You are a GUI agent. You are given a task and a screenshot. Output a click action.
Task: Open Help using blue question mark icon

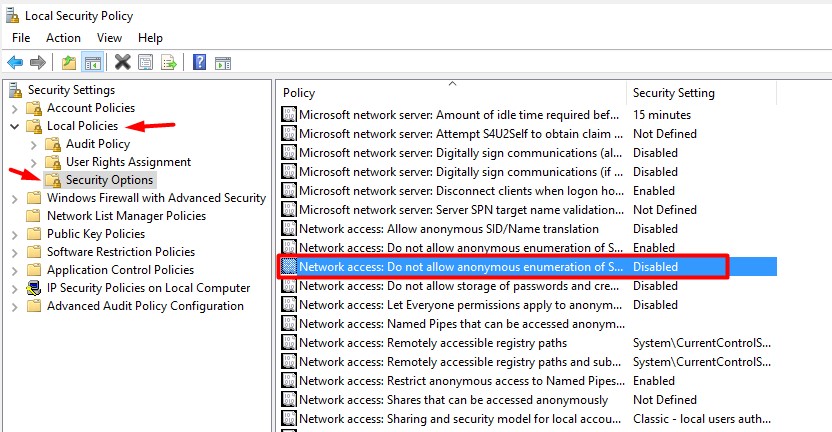[x=199, y=62]
